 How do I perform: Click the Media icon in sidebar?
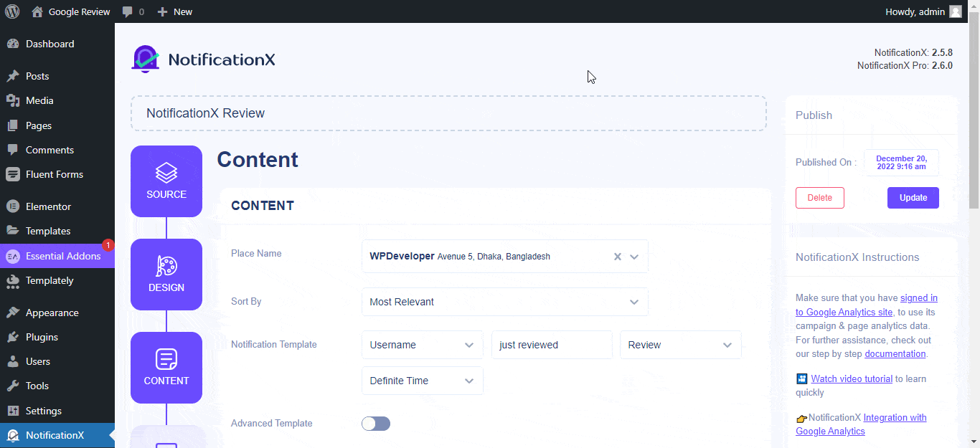13,100
